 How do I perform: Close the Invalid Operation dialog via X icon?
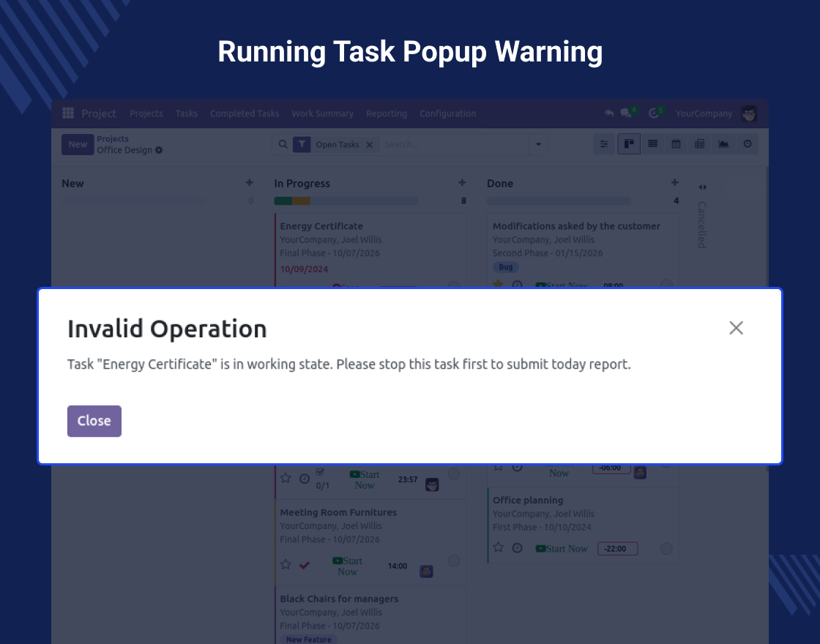pyautogui.click(x=736, y=328)
